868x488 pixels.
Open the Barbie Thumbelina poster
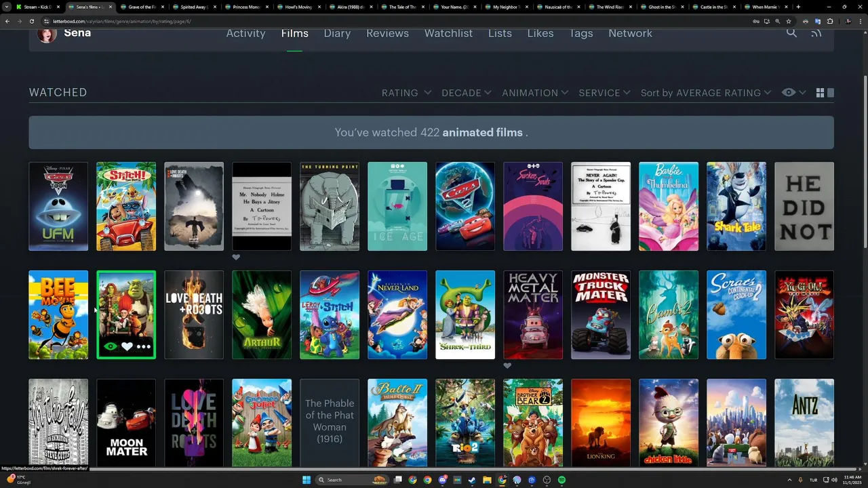tap(669, 206)
